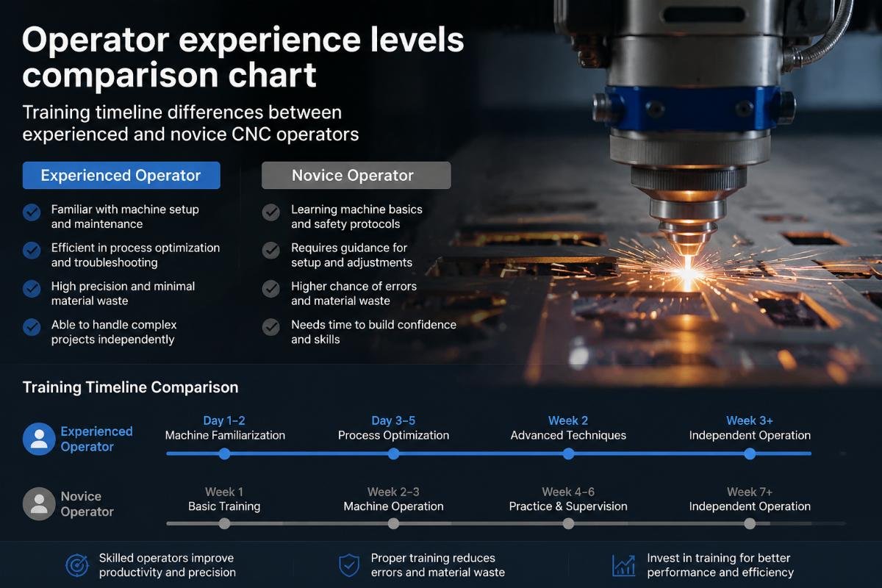Click the Novice Operator grey avatar icon
This screenshot has height=588, width=882.
click(x=39, y=503)
